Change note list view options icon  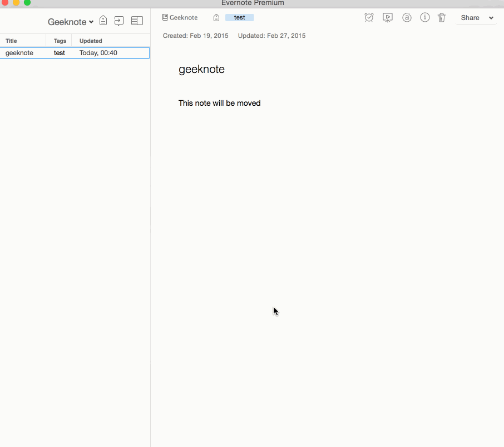point(137,21)
